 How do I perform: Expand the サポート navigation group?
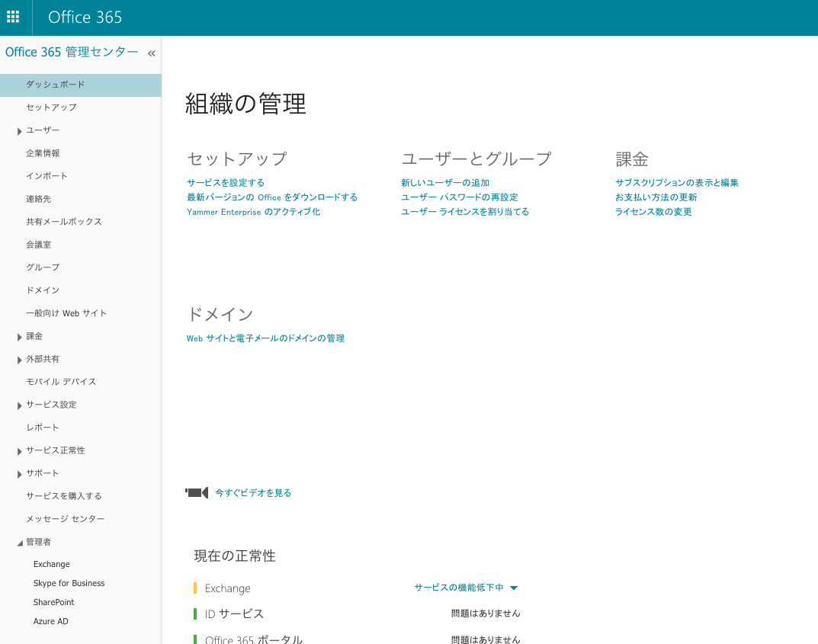(x=19, y=474)
